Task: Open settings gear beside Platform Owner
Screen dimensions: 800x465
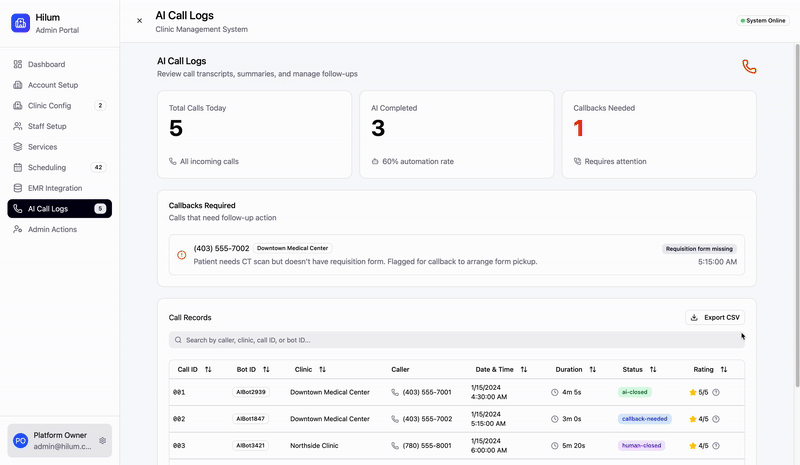Action: point(102,440)
